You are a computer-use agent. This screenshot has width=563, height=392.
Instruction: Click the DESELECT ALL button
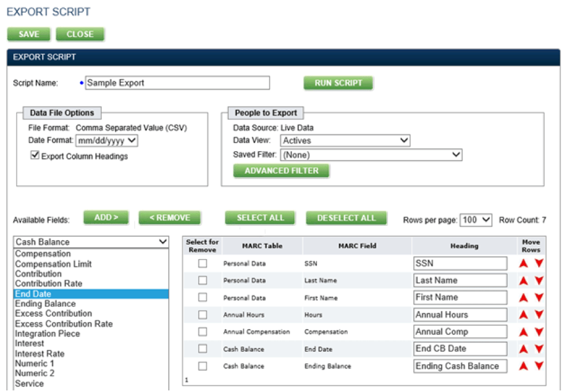[346, 218]
